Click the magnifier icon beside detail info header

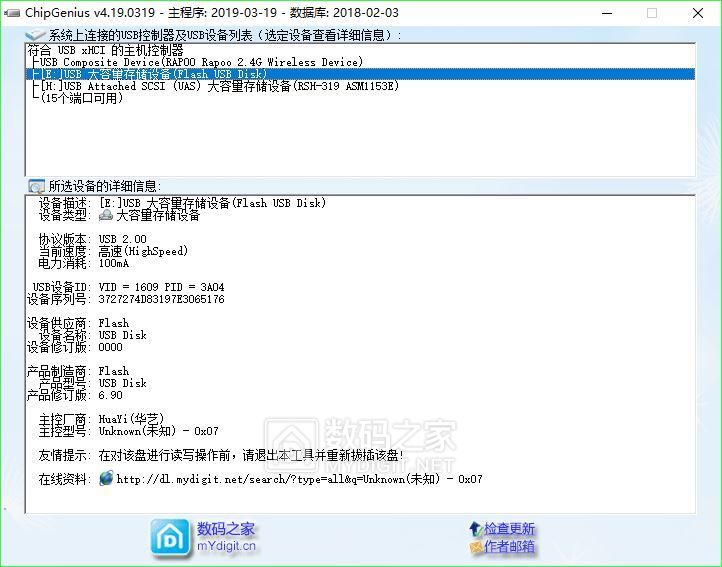click(36, 186)
